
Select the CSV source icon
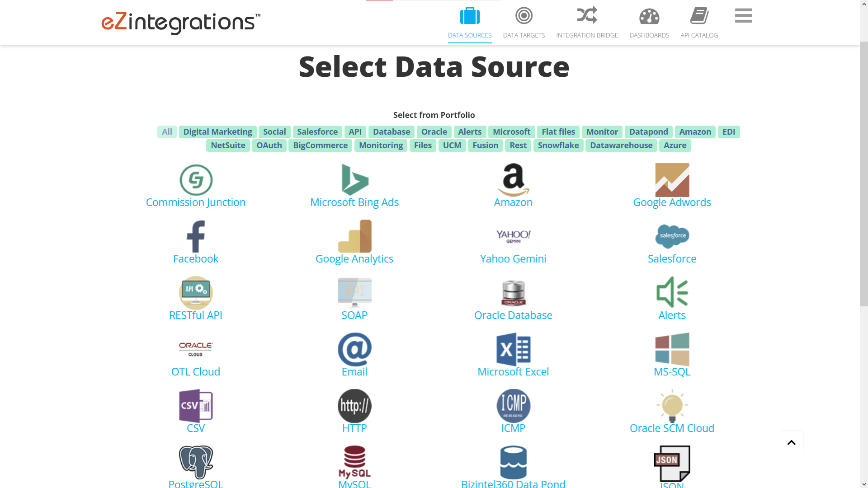click(x=195, y=406)
